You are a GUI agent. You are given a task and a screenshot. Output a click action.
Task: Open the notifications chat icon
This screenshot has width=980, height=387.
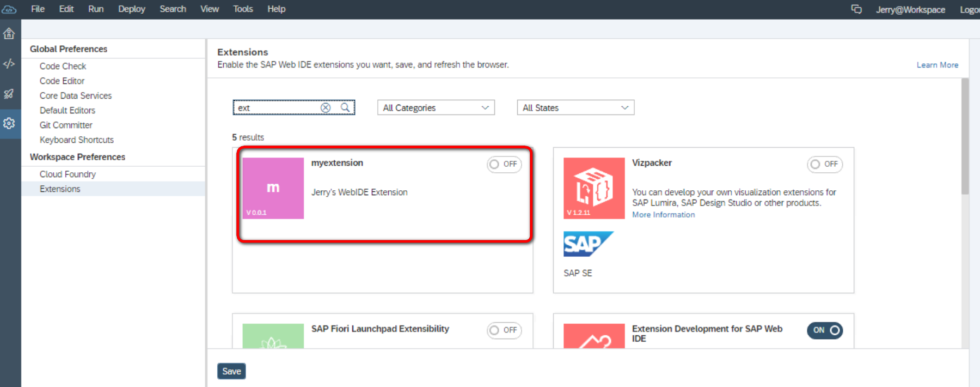[856, 9]
